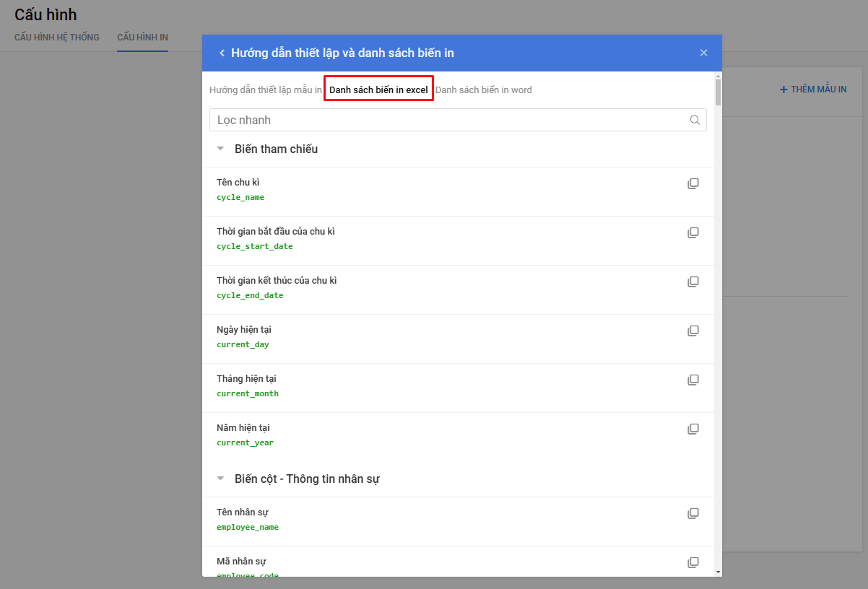The image size is (868, 589).
Task: Go back using the header arrow
Action: [222, 53]
